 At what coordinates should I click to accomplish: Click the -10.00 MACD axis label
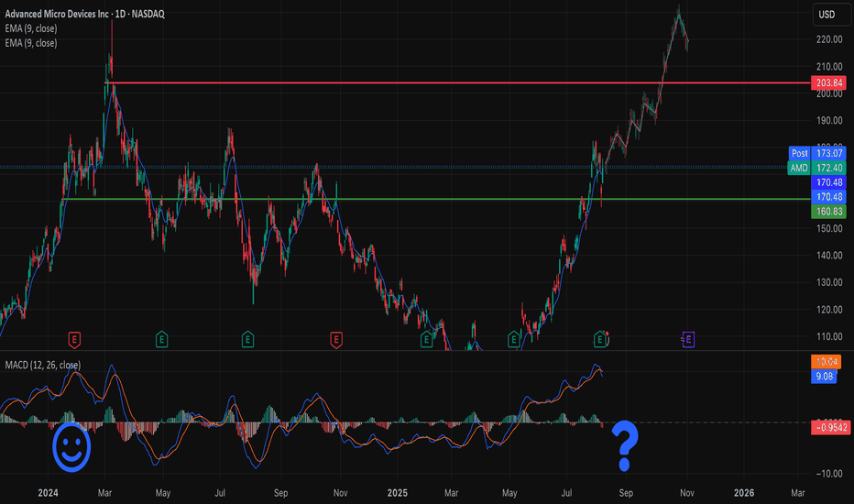tap(829, 474)
